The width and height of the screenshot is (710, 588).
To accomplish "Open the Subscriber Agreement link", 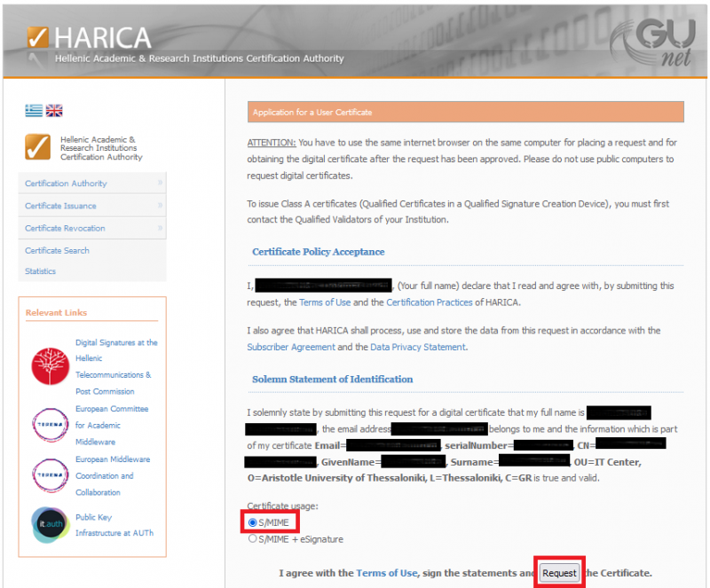I will click(x=291, y=347).
